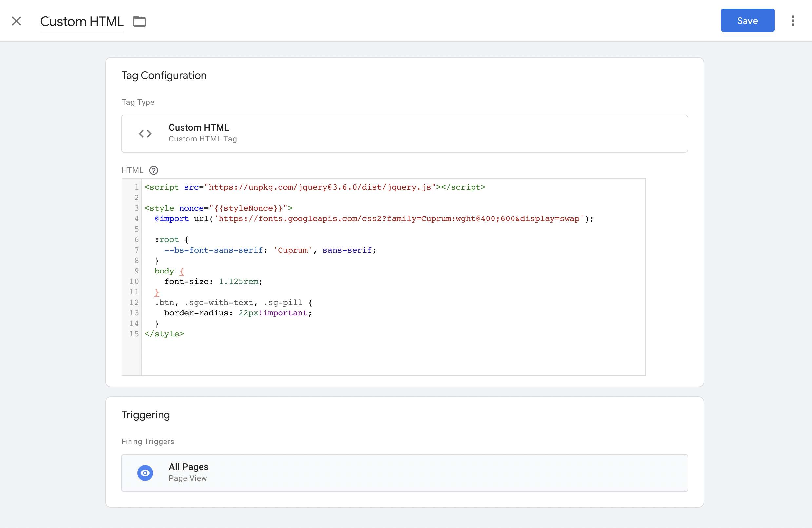This screenshot has height=528, width=812.
Task: Open the three-dot more actions menu
Action: click(793, 21)
